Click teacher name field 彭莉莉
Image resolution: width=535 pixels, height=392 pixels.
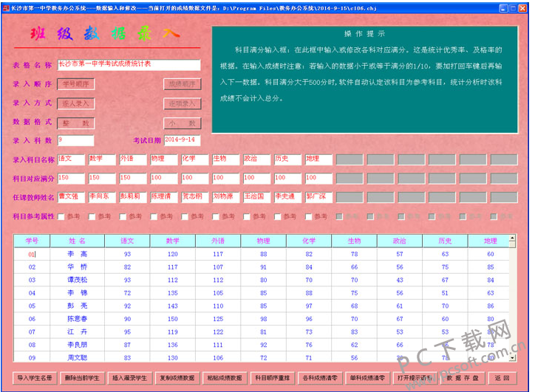coord(133,197)
